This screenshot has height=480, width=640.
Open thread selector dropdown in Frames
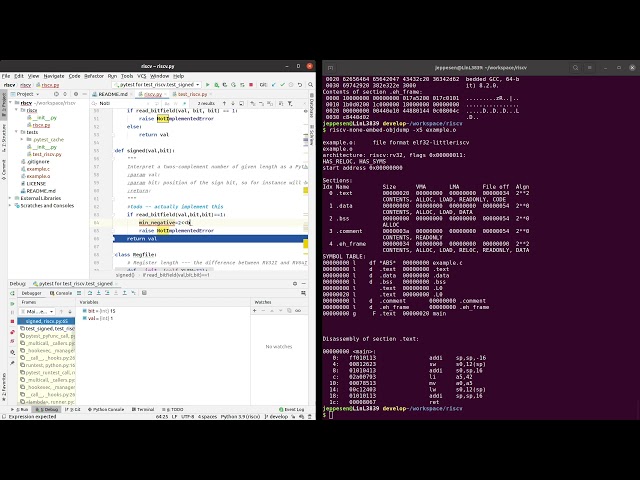point(37,311)
